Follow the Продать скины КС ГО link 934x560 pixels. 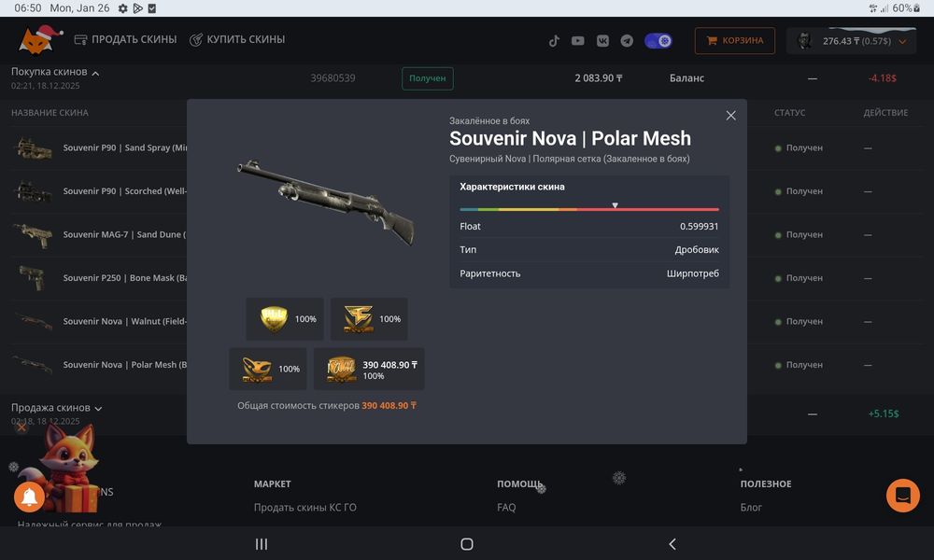coord(305,507)
